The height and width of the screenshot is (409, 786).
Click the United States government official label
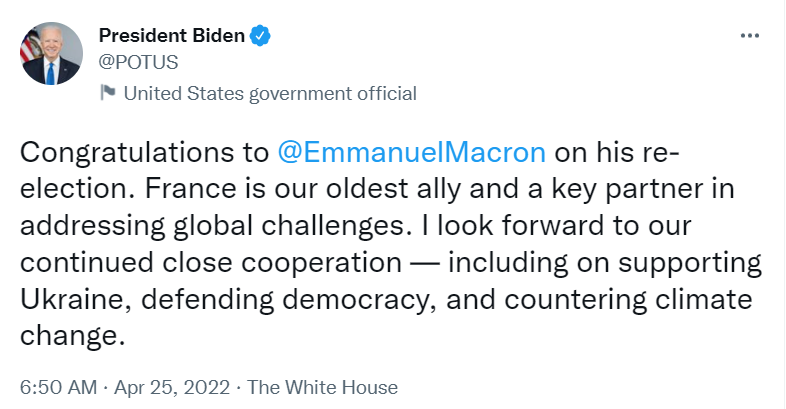coord(268,94)
